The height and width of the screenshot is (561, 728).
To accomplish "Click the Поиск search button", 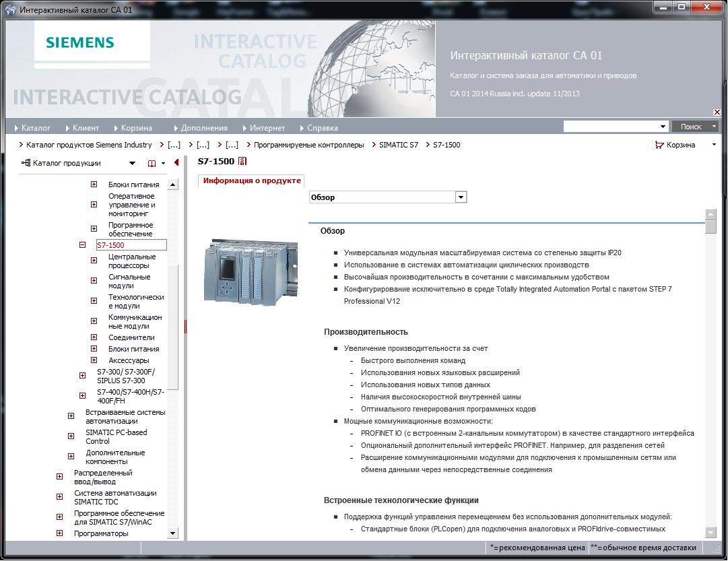I will [691, 127].
